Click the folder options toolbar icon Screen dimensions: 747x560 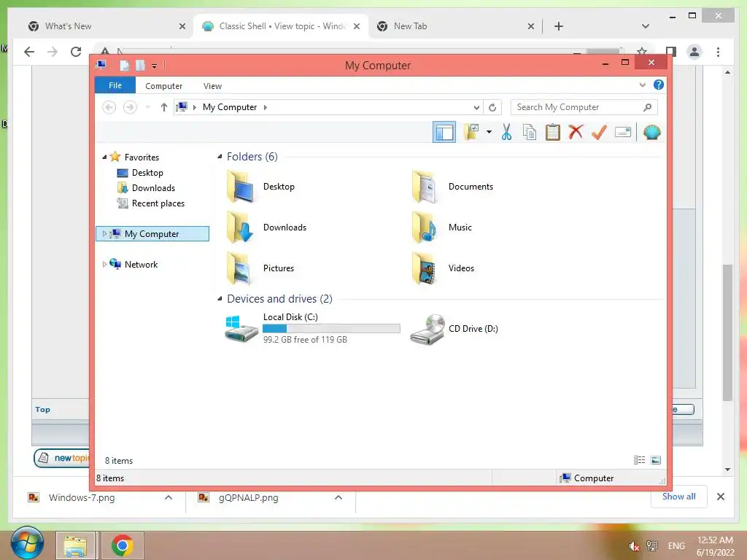pyautogui.click(x=471, y=132)
